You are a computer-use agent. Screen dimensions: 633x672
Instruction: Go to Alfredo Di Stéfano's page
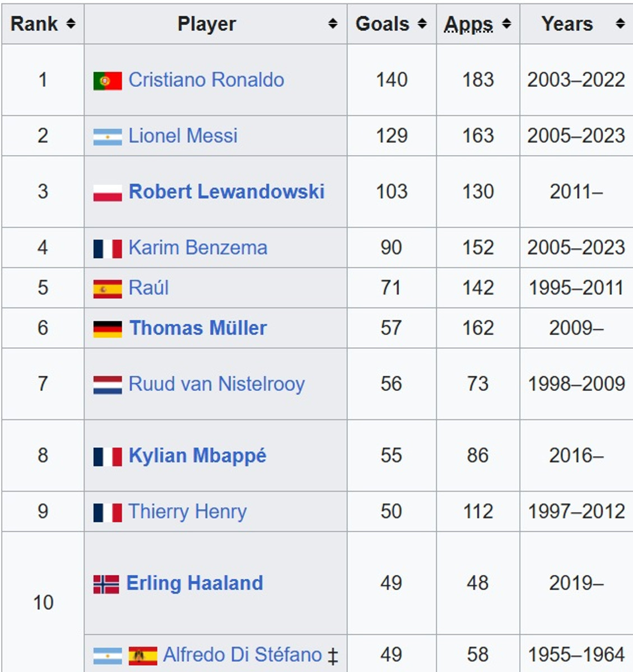coord(242,655)
